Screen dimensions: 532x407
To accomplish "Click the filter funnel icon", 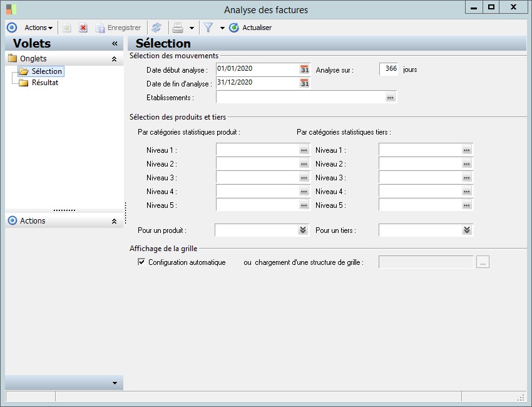I will point(208,28).
